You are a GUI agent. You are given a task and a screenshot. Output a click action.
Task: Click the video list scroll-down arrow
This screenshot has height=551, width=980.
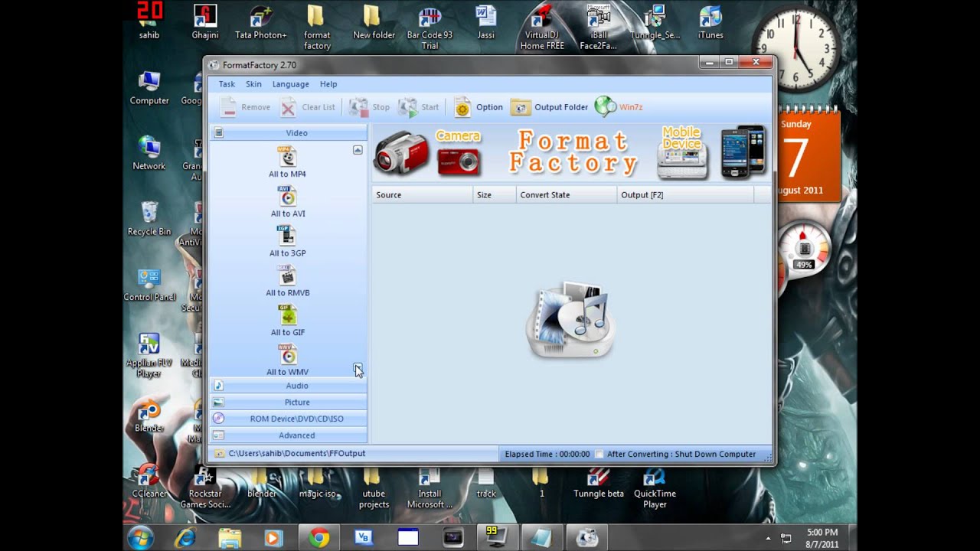(358, 369)
